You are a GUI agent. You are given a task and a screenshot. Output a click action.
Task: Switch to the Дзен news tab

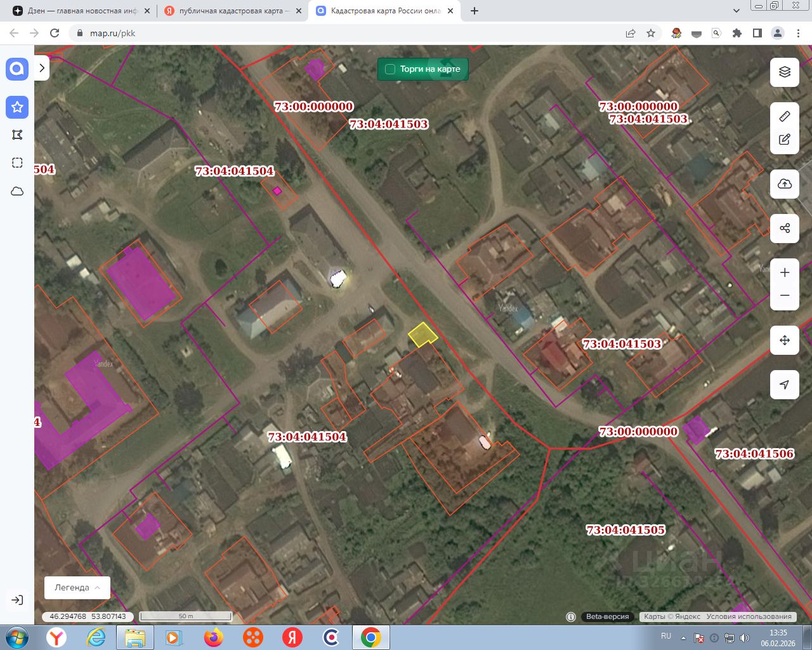[82, 11]
